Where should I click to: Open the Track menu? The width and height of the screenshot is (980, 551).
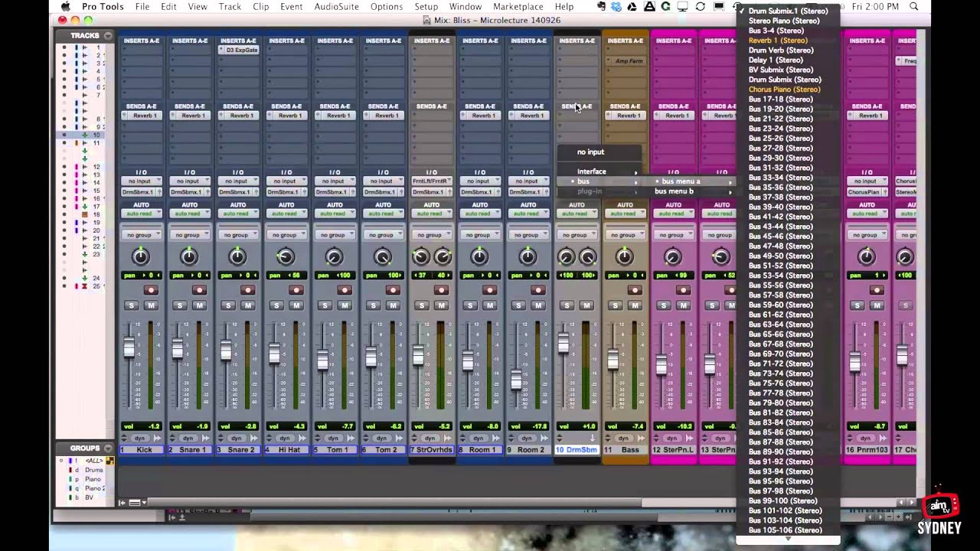(230, 6)
